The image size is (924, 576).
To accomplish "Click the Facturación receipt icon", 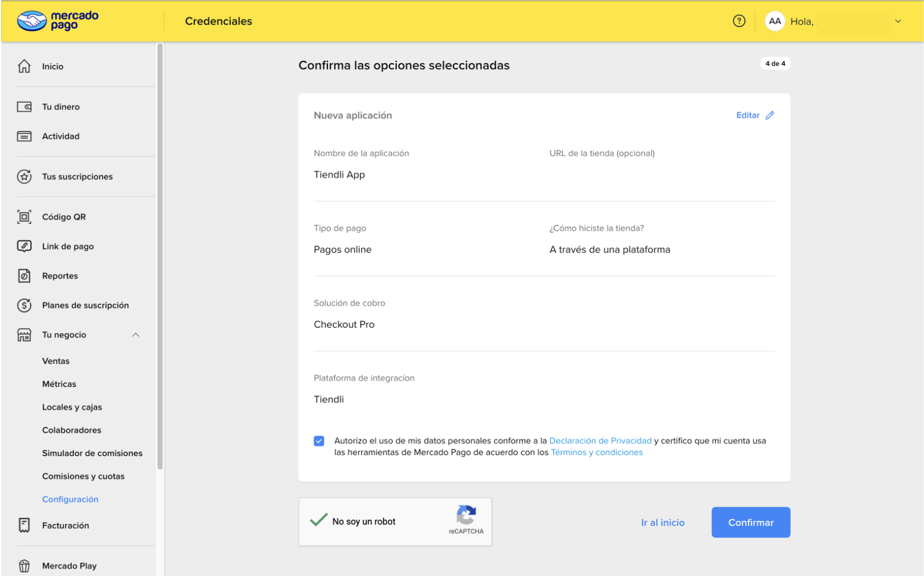I will (x=24, y=526).
